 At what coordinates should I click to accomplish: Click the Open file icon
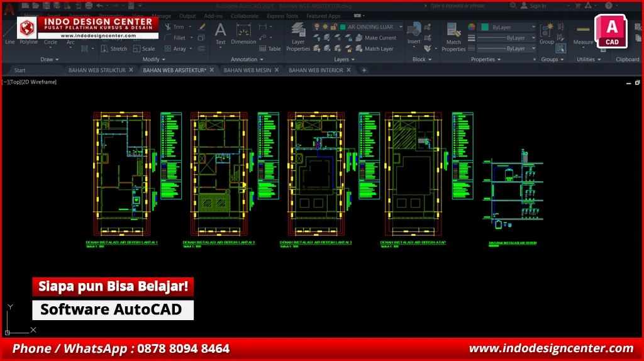35,6
